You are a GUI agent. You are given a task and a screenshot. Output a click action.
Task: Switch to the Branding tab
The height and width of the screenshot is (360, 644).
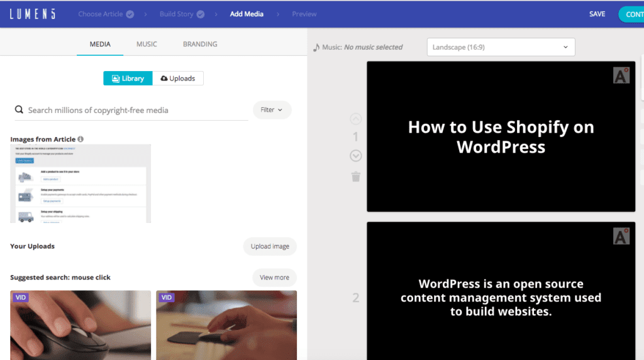click(200, 45)
